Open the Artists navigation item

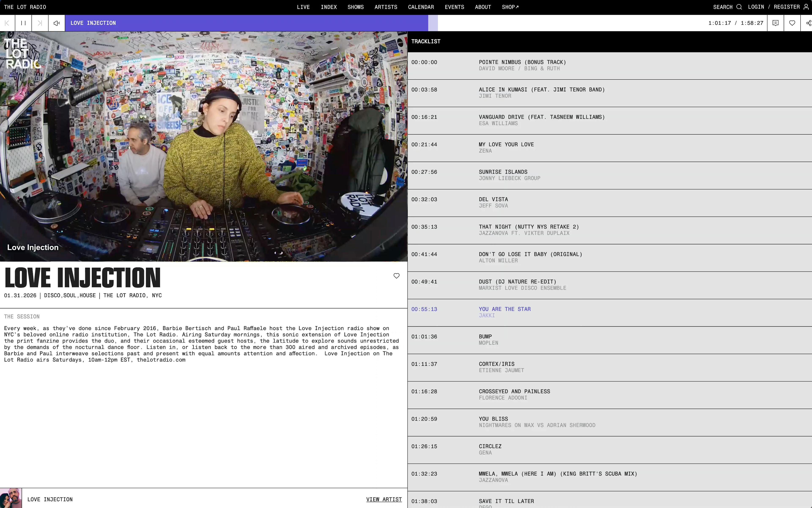click(385, 7)
